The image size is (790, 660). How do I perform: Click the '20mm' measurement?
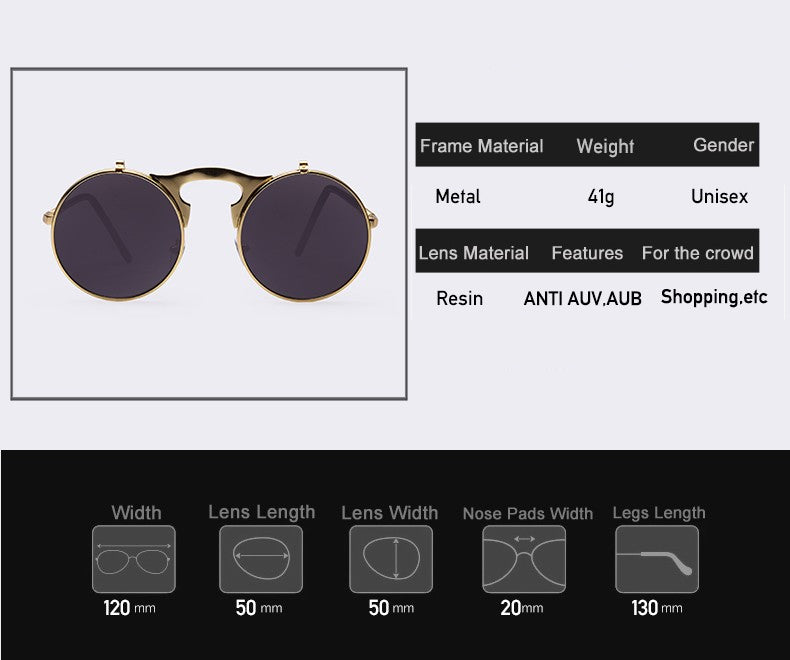(522, 608)
